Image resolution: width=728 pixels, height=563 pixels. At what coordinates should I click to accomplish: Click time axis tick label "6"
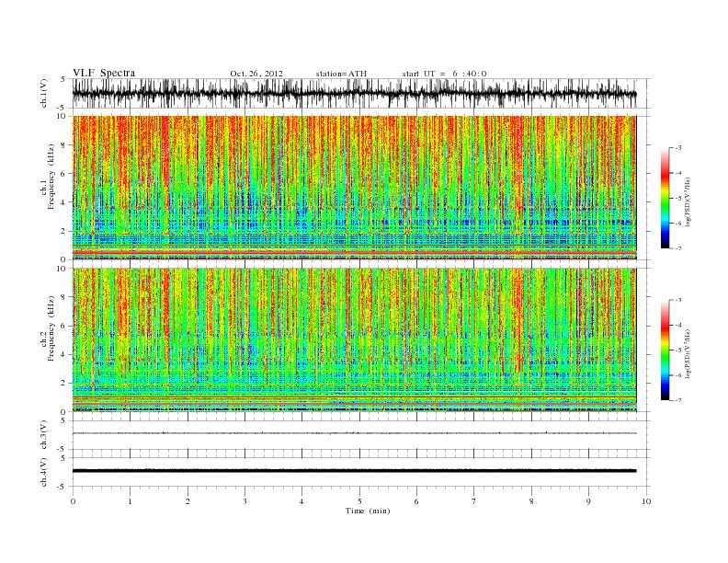417,501
